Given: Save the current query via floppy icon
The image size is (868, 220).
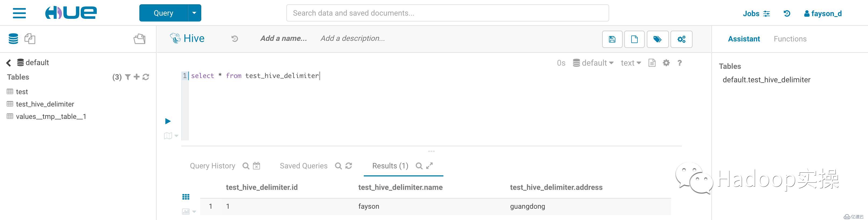Looking at the screenshot, I should (612, 40).
